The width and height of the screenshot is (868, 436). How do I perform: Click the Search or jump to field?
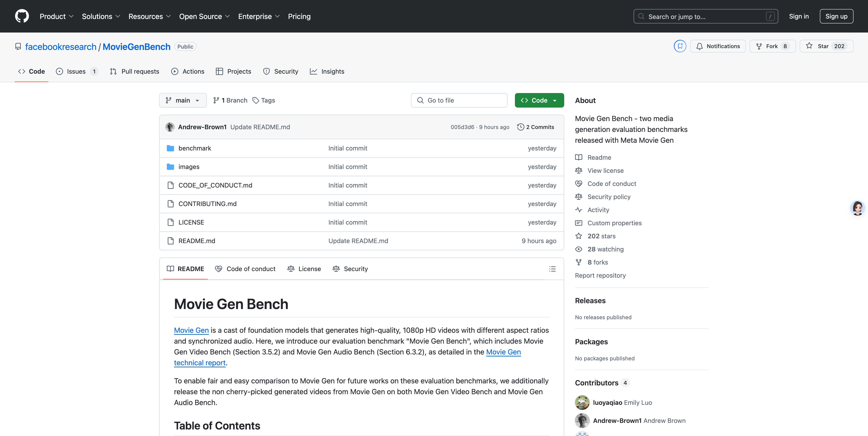coord(705,16)
